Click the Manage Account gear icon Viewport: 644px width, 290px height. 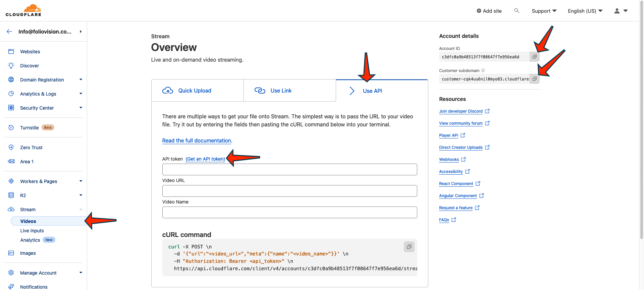11,273
